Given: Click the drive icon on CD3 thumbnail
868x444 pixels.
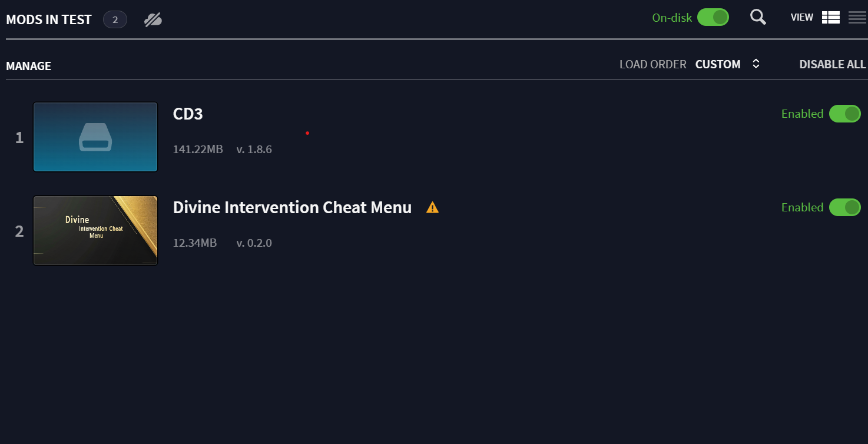Looking at the screenshot, I should [95, 137].
